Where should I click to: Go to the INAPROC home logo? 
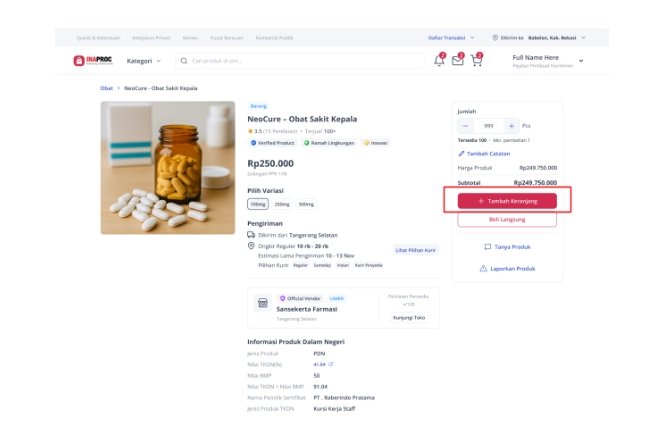pos(93,61)
